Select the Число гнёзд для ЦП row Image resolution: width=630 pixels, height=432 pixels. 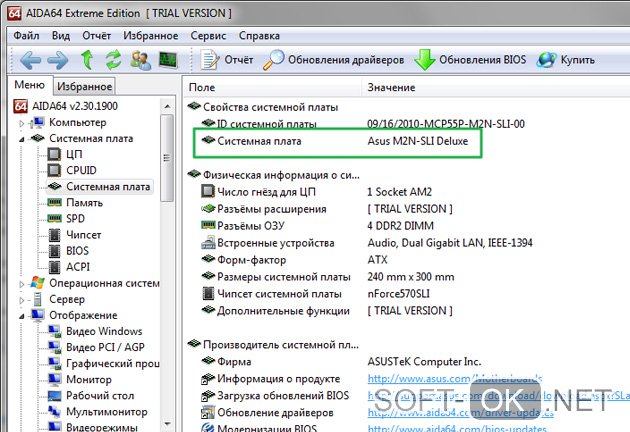(x=316, y=192)
